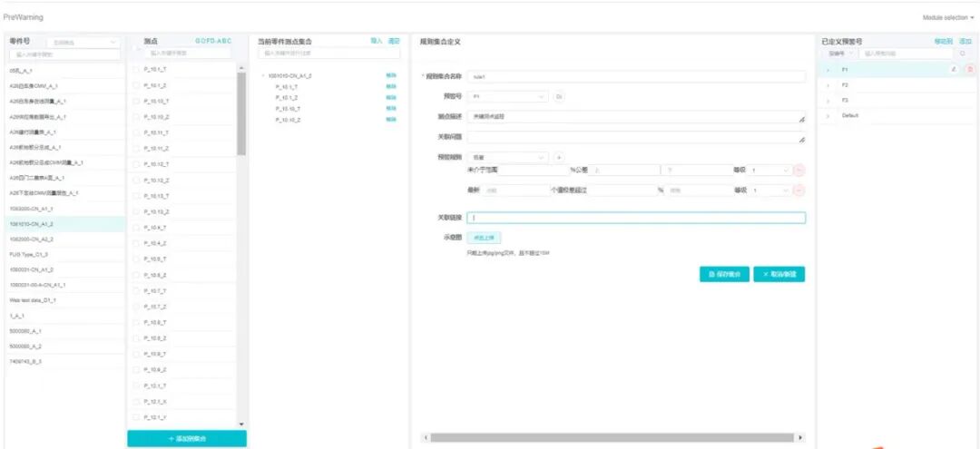Select part 5000080_A_1
Image resolution: width=980 pixels, height=449 pixels.
(x=64, y=330)
